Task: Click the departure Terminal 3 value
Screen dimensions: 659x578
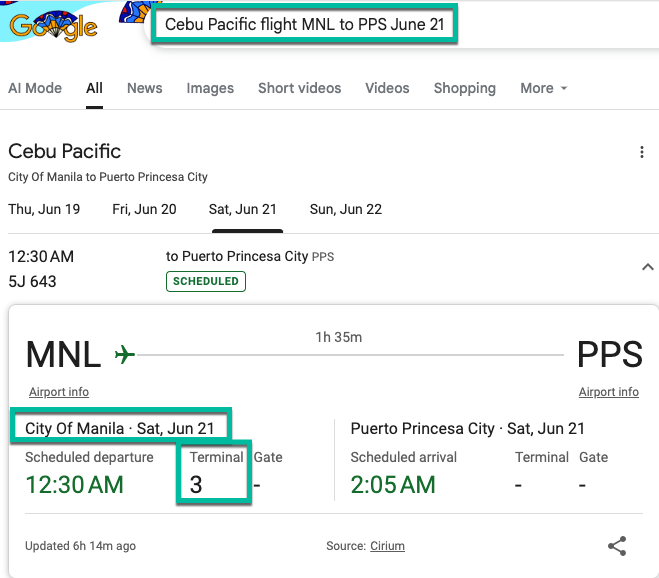Action: tap(196, 485)
